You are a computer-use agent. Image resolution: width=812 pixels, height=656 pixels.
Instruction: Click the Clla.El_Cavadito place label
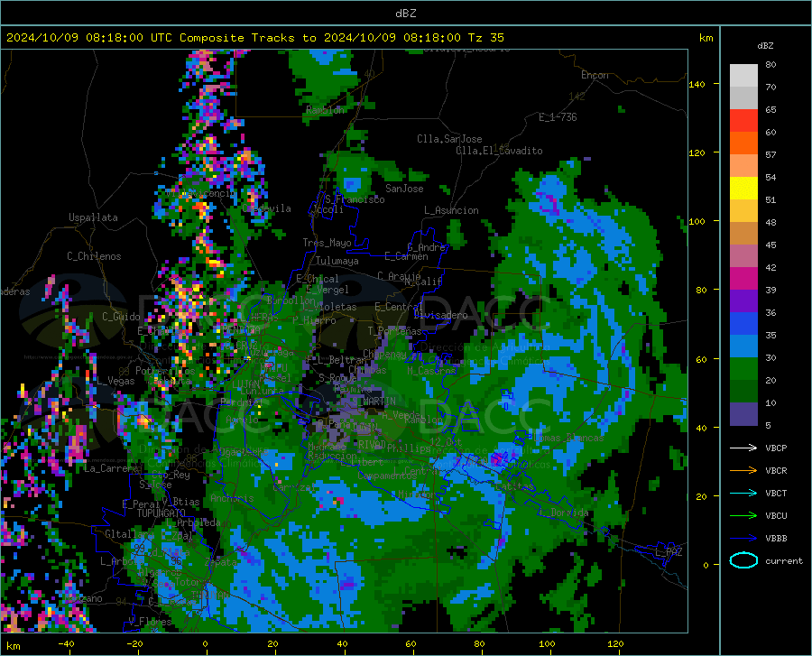pyautogui.click(x=499, y=151)
